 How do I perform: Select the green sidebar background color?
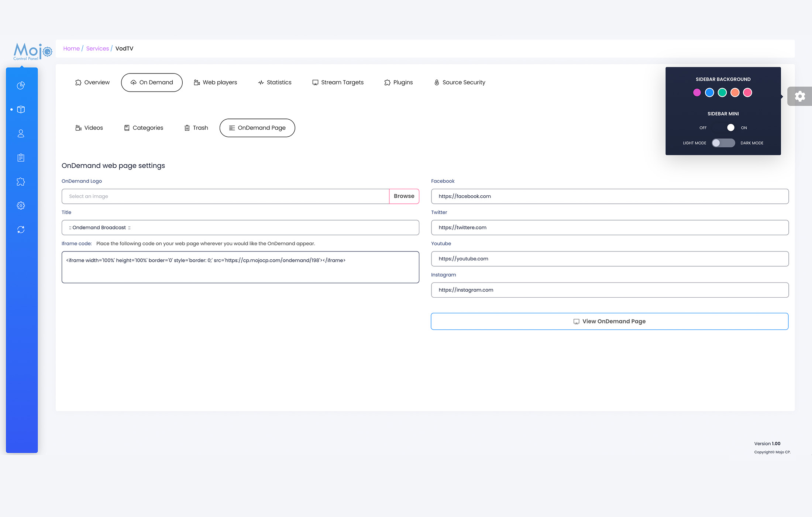tap(722, 93)
